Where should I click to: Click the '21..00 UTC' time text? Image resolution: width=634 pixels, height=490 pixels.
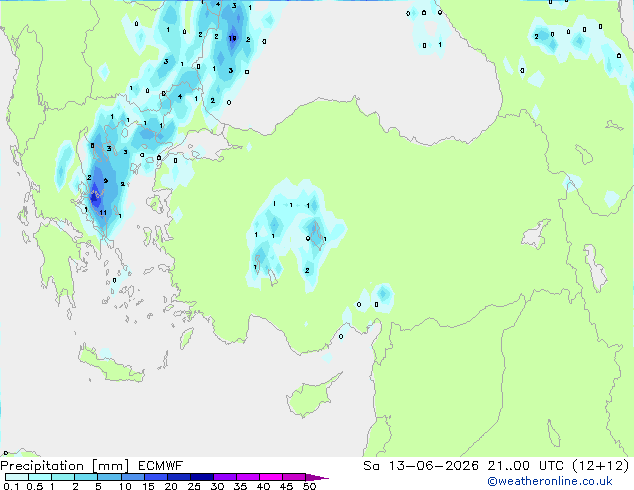pyautogui.click(x=526, y=466)
